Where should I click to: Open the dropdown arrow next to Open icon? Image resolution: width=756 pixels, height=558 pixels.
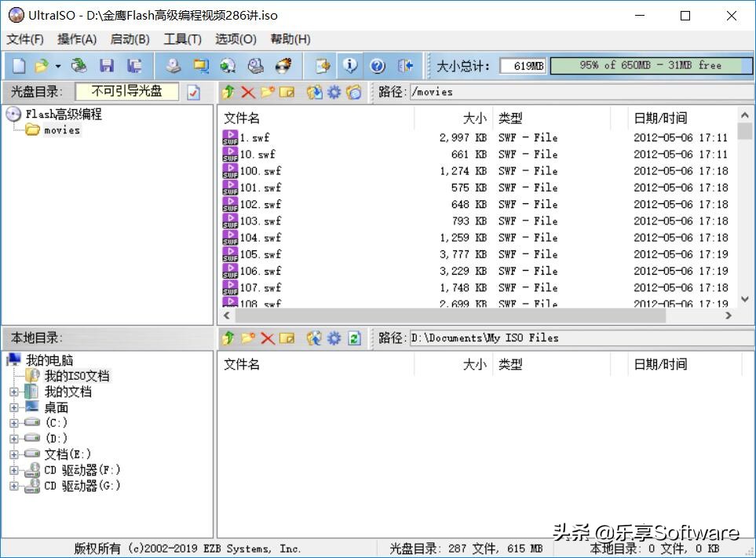(x=57, y=65)
